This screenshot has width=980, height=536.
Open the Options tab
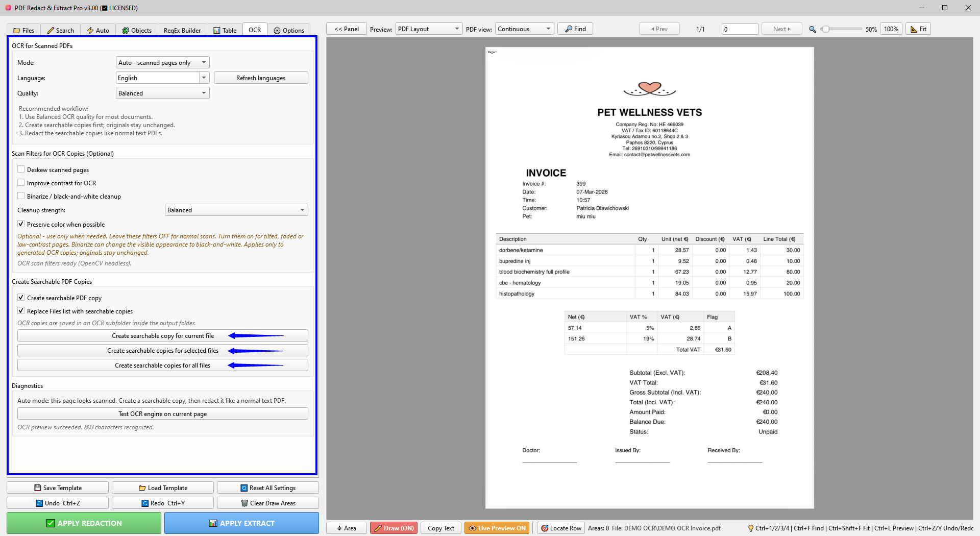[x=289, y=30]
